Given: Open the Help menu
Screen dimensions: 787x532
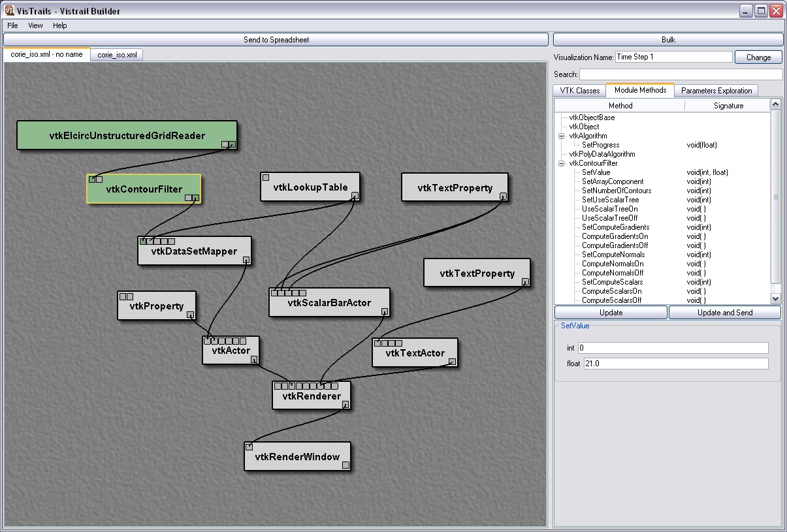Looking at the screenshot, I should click(x=60, y=25).
